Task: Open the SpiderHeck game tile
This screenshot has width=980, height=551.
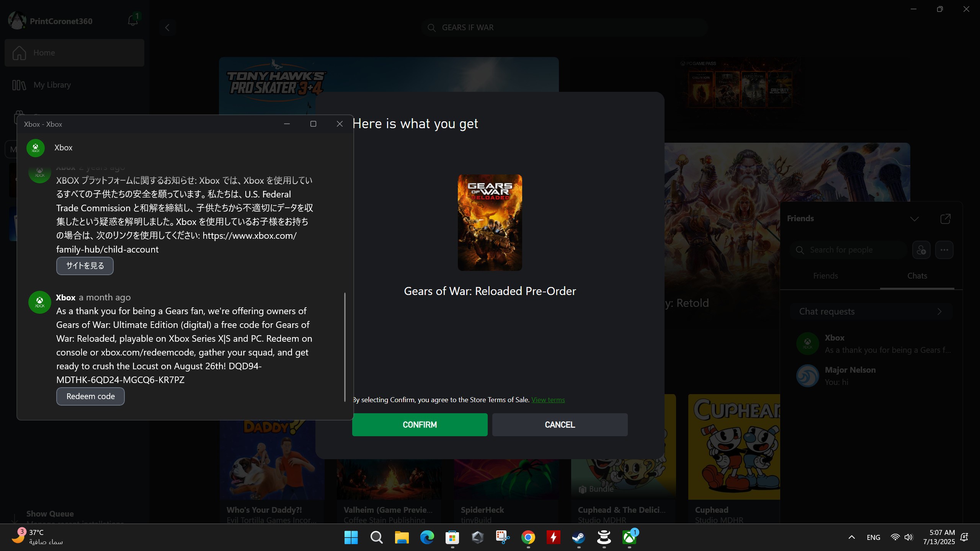Action: (506, 491)
